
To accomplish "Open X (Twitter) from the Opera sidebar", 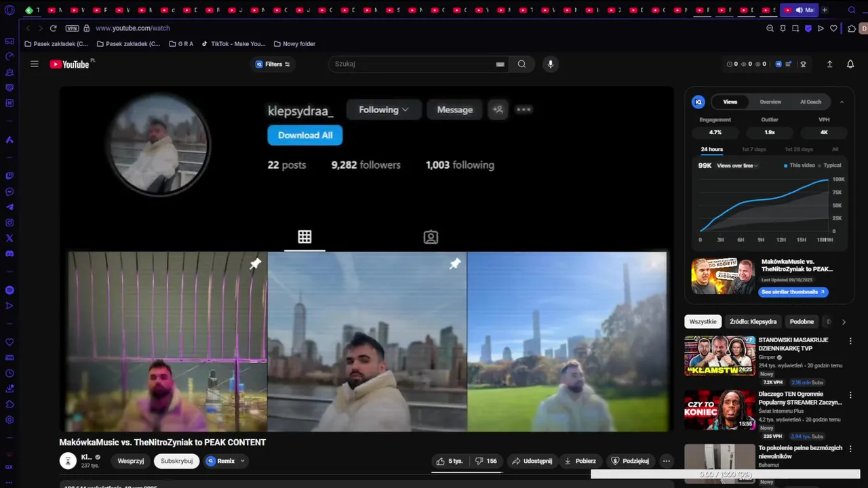I will coord(9,239).
